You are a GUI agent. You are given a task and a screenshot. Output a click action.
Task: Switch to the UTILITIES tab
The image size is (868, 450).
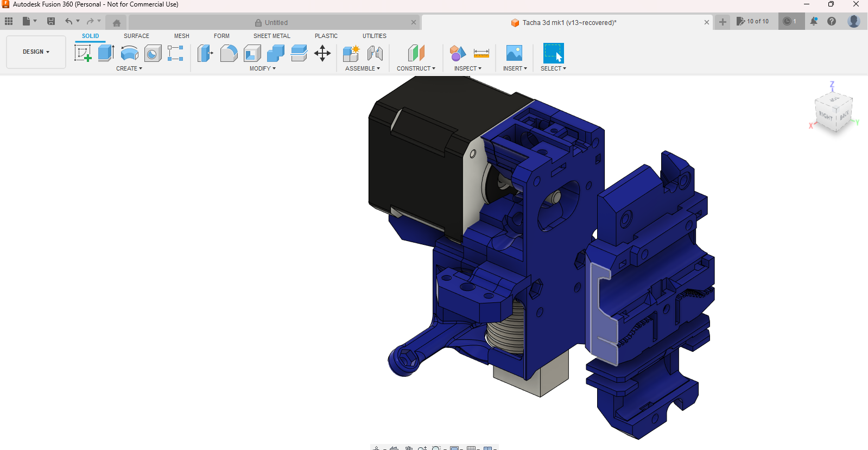pos(375,36)
